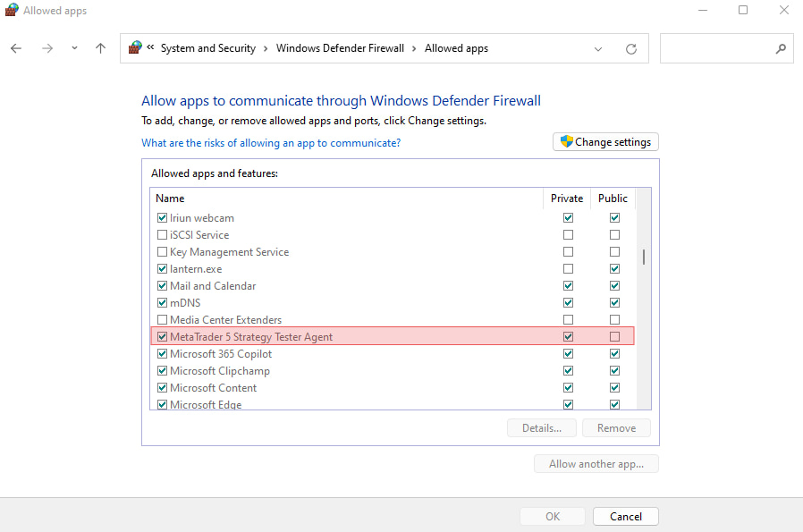This screenshot has width=803, height=532.
Task: Go back with the left arrow
Action: [16, 48]
